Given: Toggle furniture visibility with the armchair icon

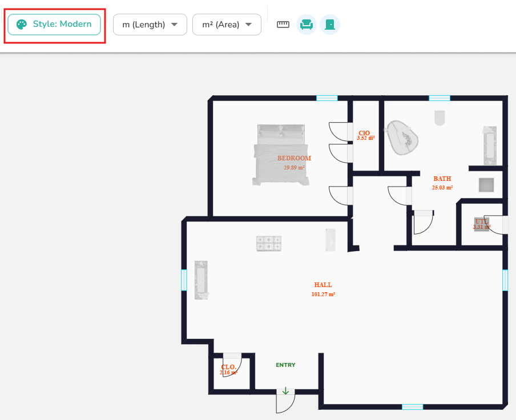Looking at the screenshot, I should 307,25.
